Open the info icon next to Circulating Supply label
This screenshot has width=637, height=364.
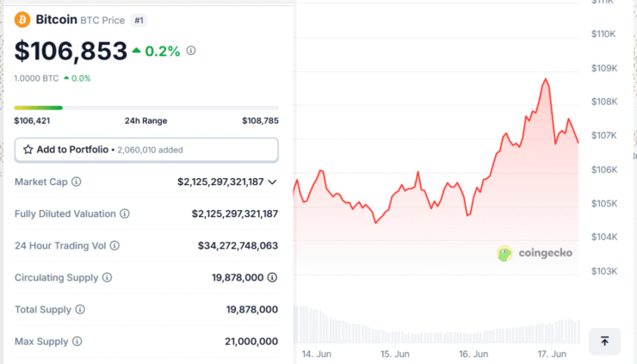click(x=108, y=277)
